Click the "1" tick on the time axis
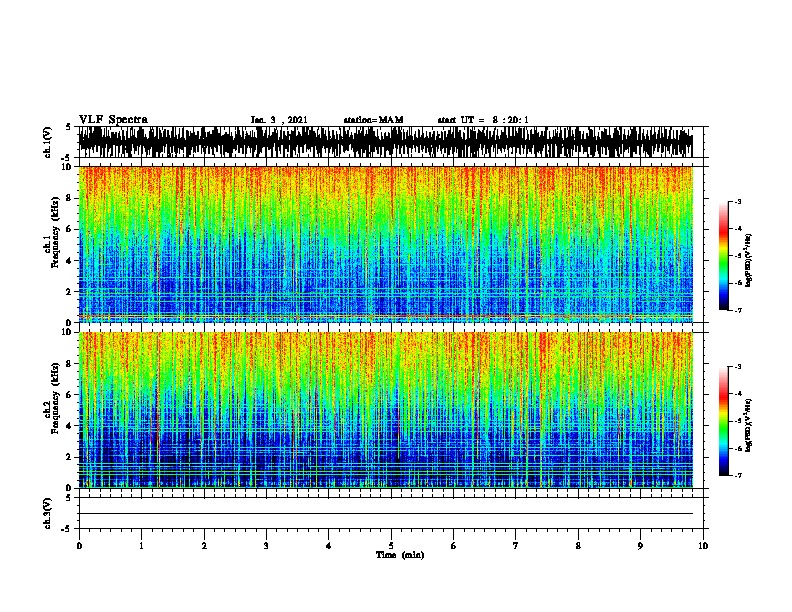The image size is (792, 612). (x=141, y=546)
